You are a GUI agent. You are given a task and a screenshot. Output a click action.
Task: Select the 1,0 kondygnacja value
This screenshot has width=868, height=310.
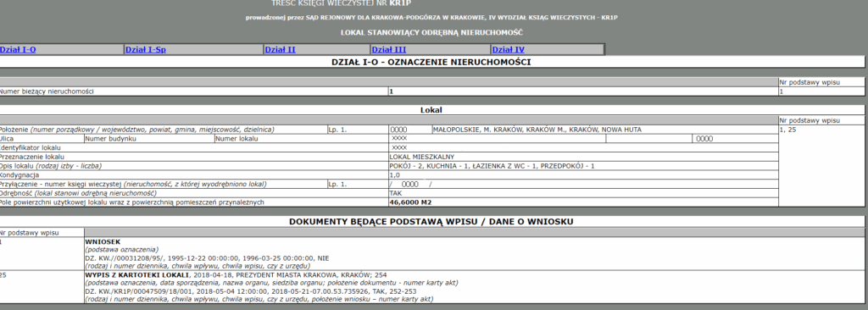[x=395, y=175]
